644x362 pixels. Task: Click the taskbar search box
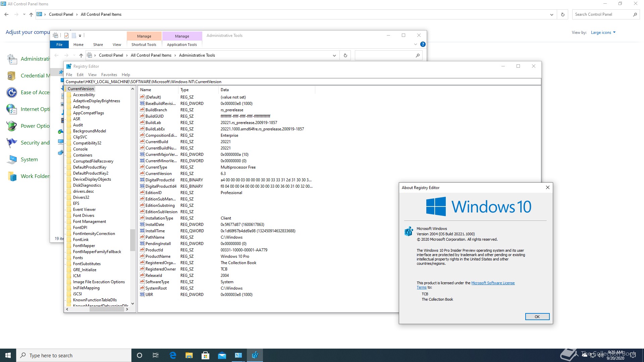tap(74, 355)
